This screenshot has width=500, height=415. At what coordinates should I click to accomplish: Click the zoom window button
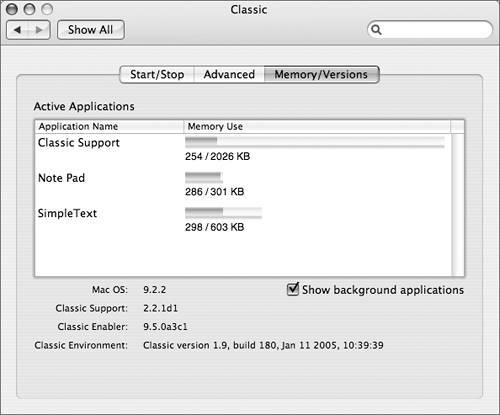[x=47, y=9]
